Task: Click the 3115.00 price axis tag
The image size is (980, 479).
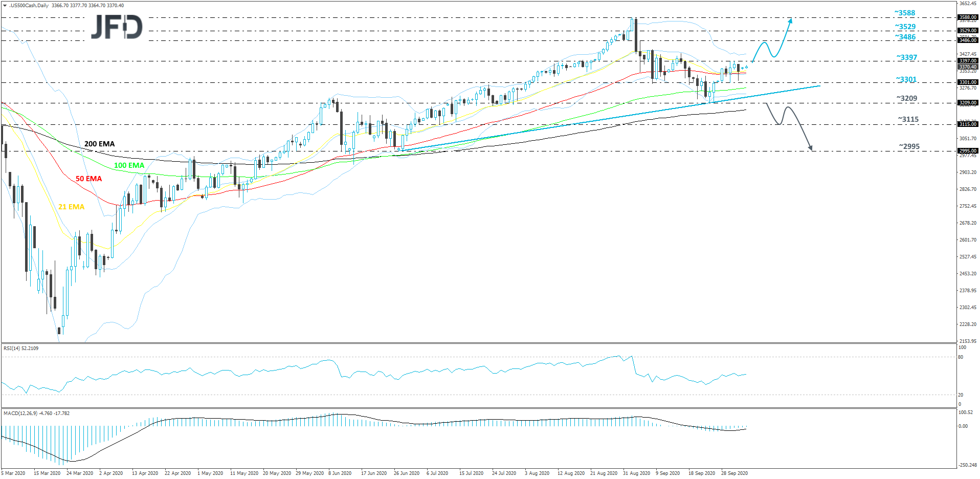Action: tap(968, 124)
